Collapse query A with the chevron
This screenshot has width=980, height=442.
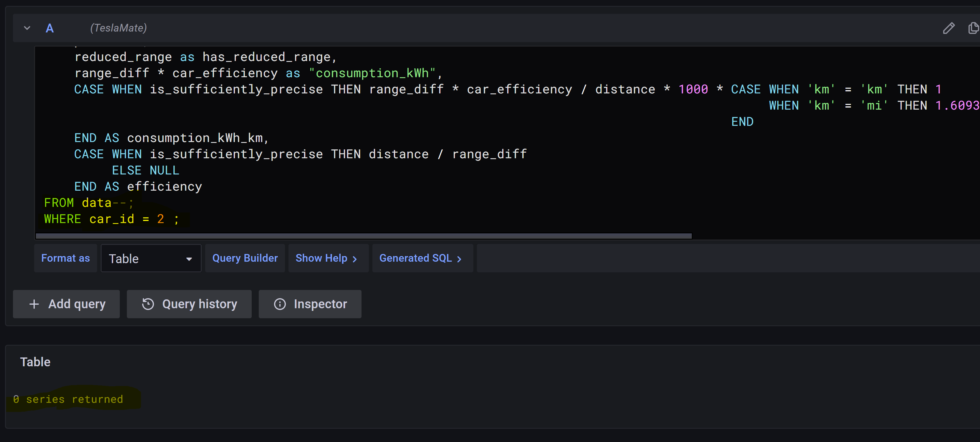point(27,28)
